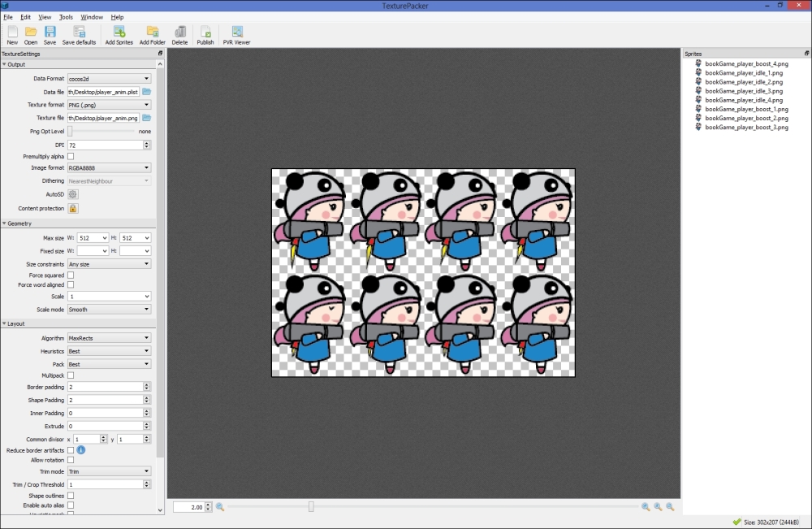Collapse the Layout section
The height and width of the screenshot is (529, 812).
[x=4, y=323]
